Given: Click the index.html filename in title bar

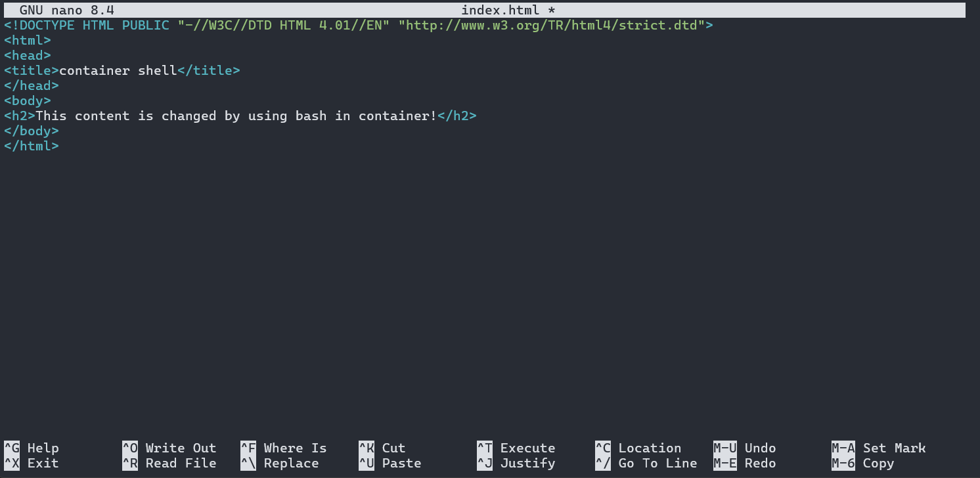Looking at the screenshot, I should [501, 10].
